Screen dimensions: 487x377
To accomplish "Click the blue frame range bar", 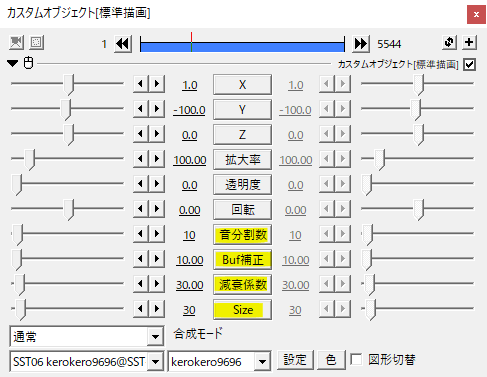I will [x=242, y=47].
